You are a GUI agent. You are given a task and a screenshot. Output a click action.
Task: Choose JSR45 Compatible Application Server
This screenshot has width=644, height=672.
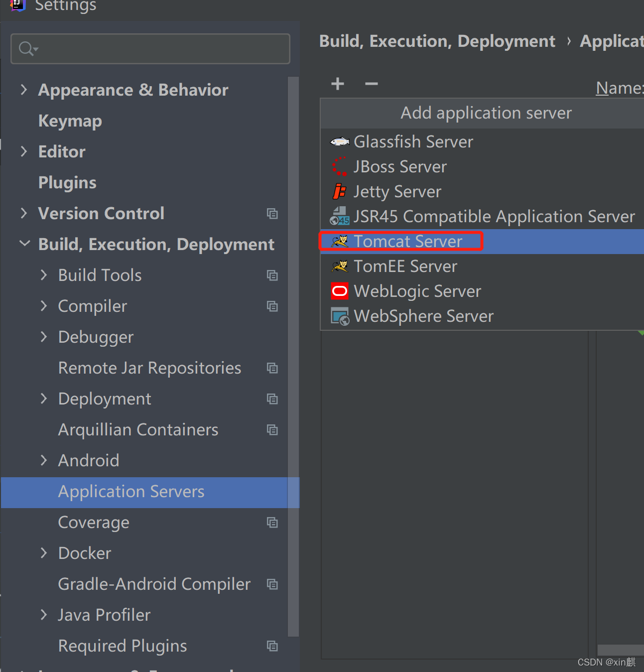[482, 217]
